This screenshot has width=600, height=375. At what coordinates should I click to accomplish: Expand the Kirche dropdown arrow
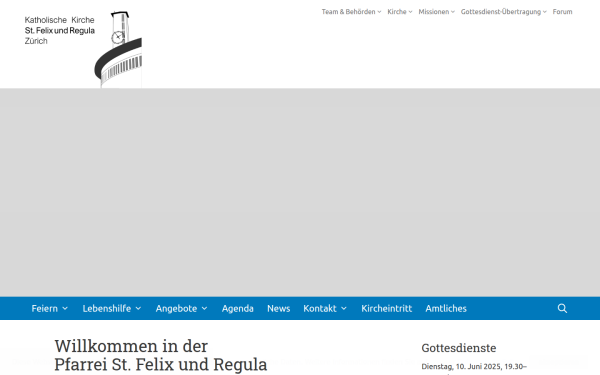point(410,12)
